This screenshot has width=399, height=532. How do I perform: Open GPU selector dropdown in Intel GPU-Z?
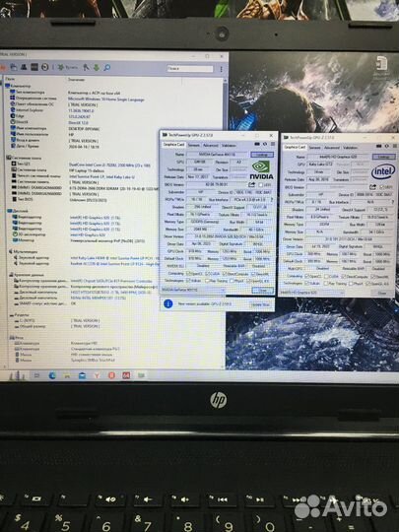click(312, 293)
